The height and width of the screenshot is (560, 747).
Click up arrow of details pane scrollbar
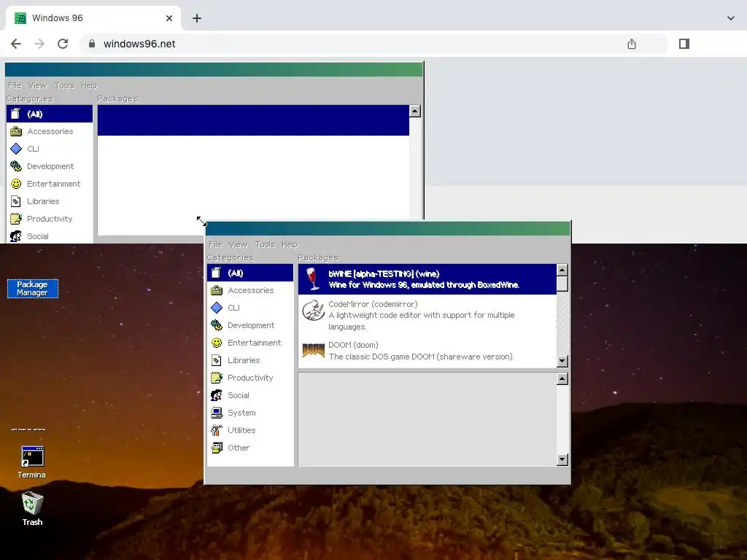tap(562, 379)
